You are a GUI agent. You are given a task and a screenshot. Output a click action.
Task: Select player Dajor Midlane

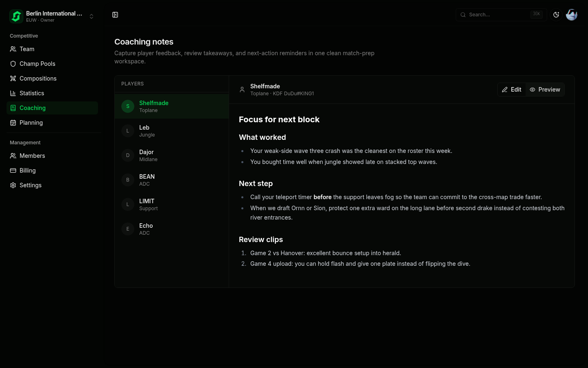pyautogui.click(x=171, y=155)
